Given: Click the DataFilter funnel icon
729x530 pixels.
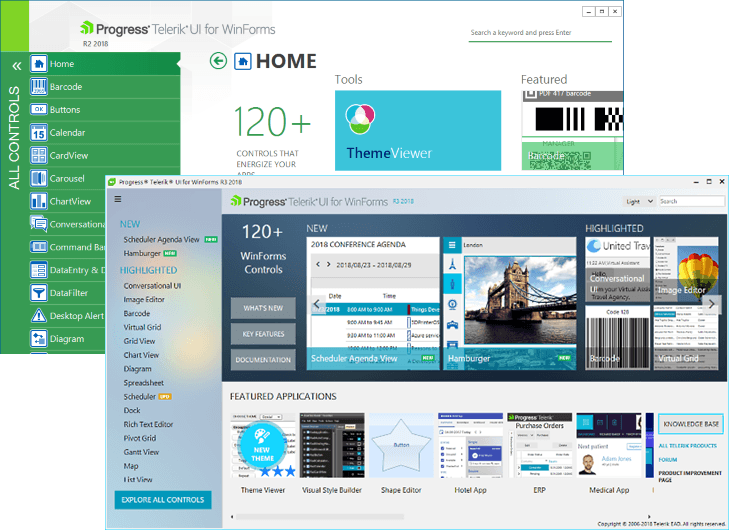Looking at the screenshot, I should click(x=39, y=293).
